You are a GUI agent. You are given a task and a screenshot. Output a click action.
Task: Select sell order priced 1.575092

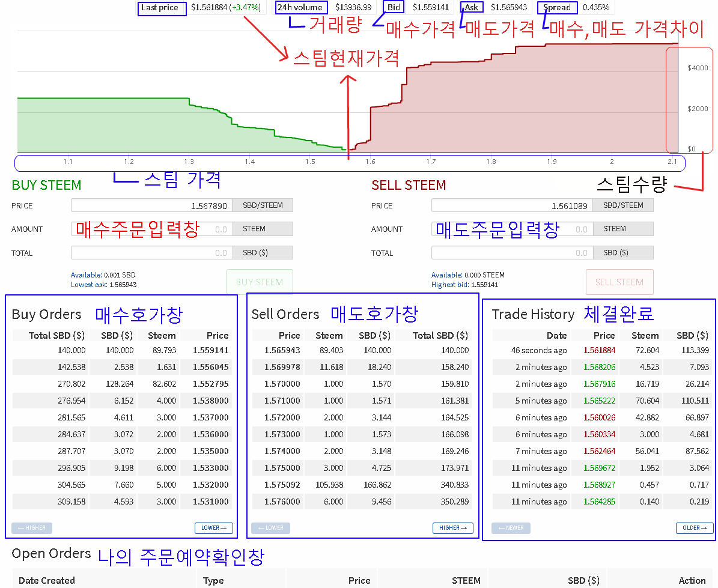(362, 485)
